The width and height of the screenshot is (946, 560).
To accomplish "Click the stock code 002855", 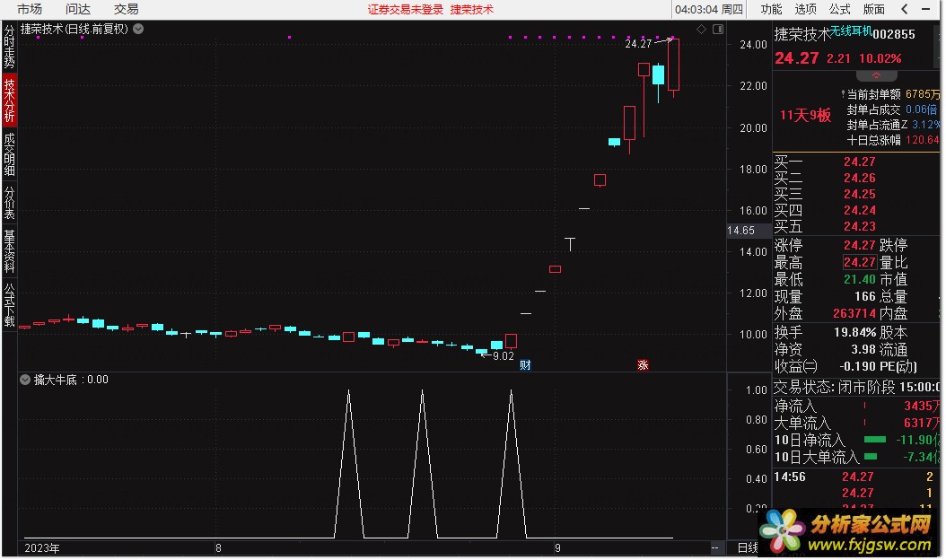I will 894,34.
